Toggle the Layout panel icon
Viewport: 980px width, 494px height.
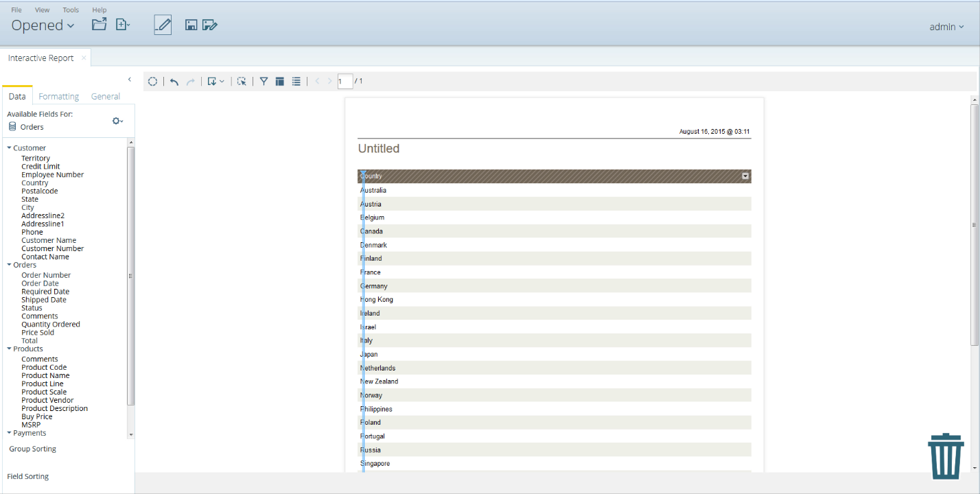(x=280, y=81)
